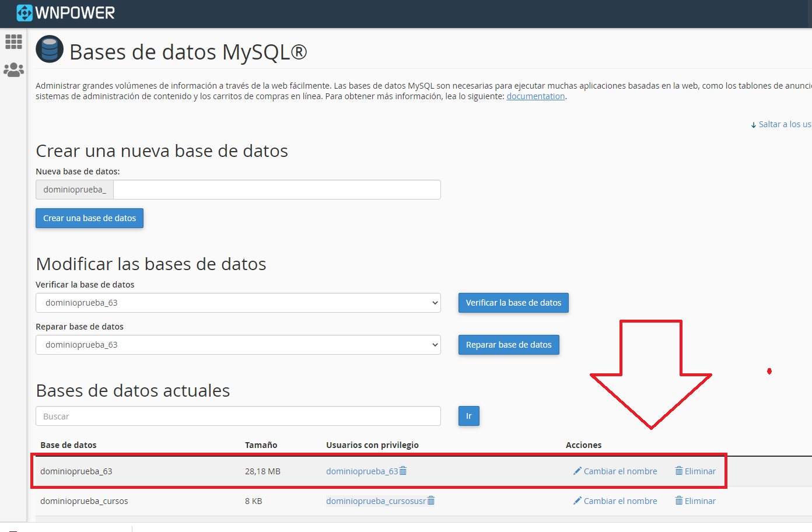This screenshot has height=532, width=812.
Task: Click pencil icon in the dominioprueba_cursos row
Action: coord(577,501)
